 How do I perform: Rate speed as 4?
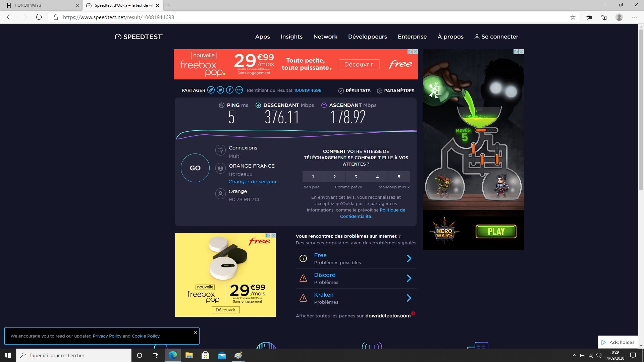click(x=377, y=177)
